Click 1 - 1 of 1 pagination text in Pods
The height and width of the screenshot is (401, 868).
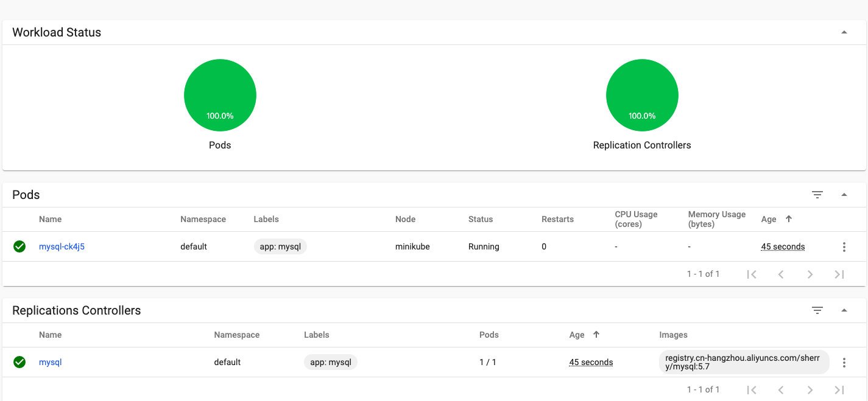703,274
